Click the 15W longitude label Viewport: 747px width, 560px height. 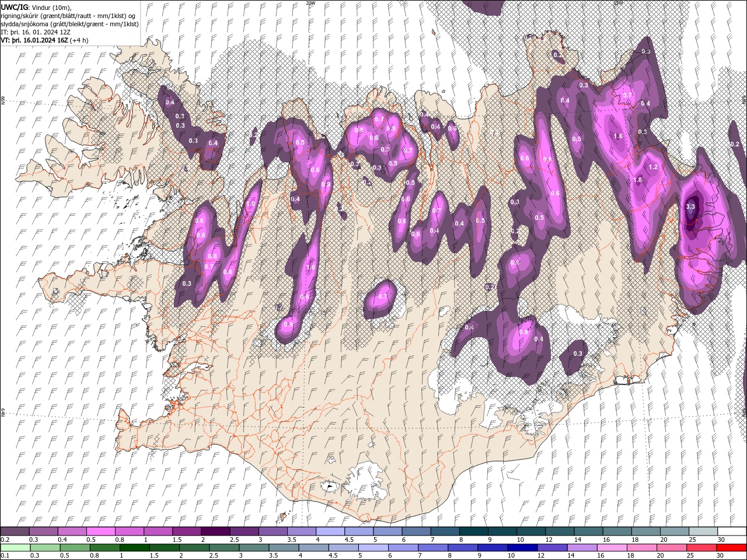(x=618, y=3)
